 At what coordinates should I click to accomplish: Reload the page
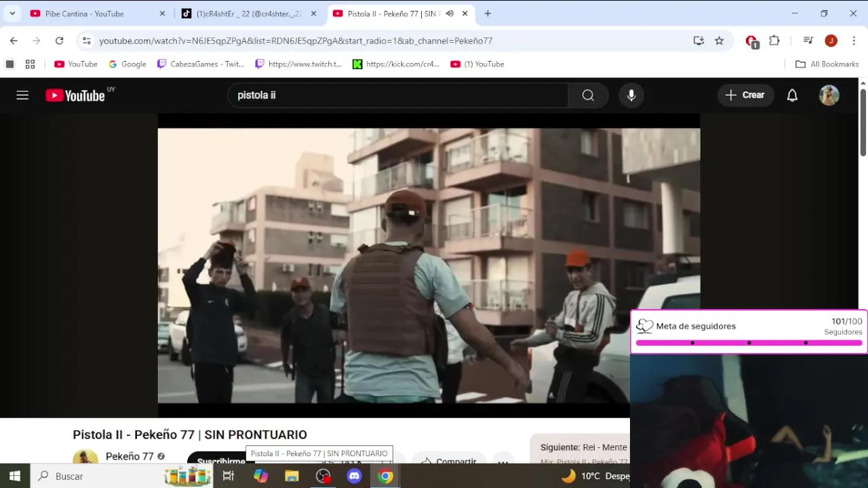(59, 41)
